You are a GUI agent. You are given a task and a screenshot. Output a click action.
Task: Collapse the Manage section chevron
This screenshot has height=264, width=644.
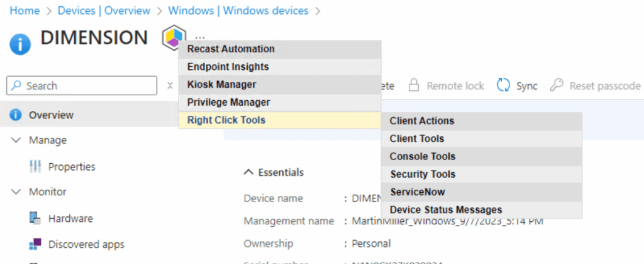tap(16, 141)
